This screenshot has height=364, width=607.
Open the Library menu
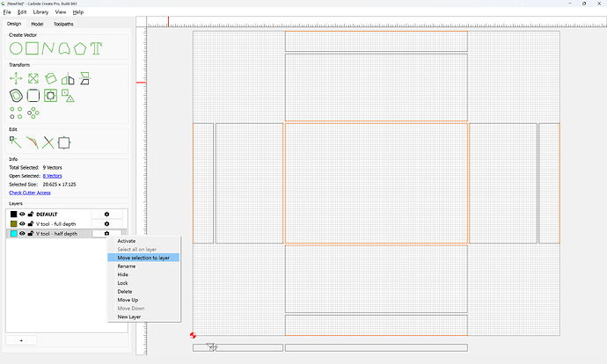tap(40, 12)
